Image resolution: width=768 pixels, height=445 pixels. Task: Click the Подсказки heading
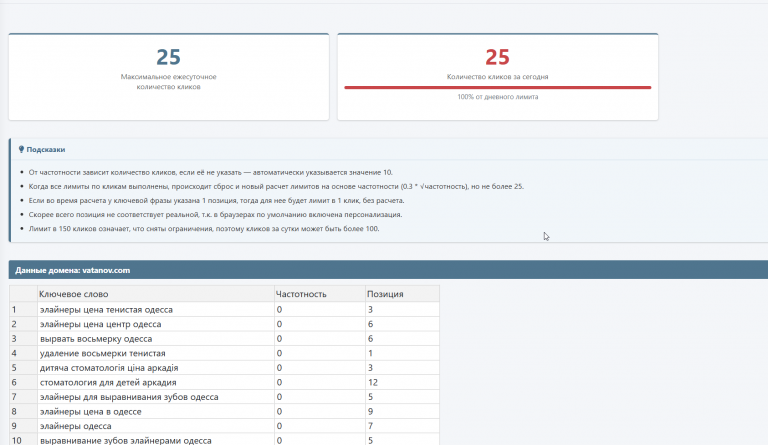(x=46, y=149)
